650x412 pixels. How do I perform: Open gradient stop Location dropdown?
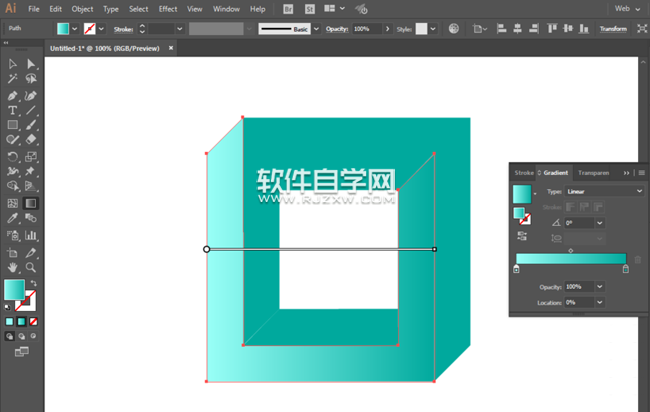(599, 302)
